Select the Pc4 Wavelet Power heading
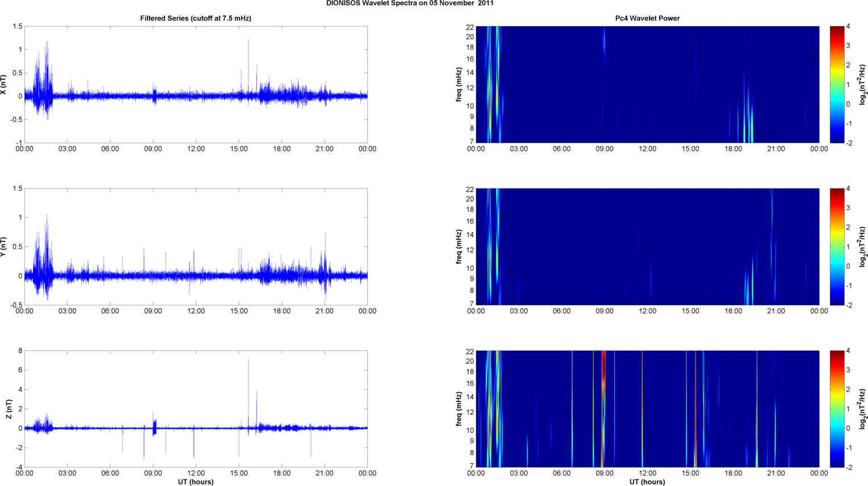 [x=647, y=18]
